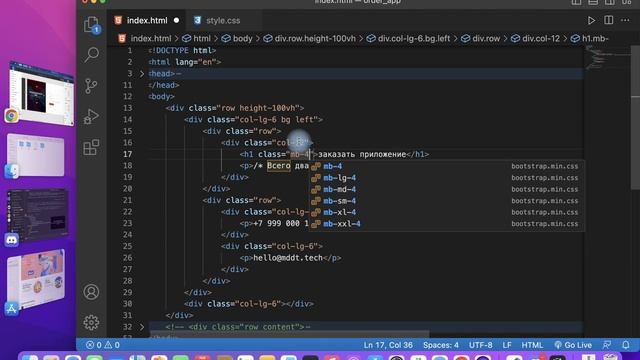Click the col-lg-6 bg left div on line 14

click(253, 120)
